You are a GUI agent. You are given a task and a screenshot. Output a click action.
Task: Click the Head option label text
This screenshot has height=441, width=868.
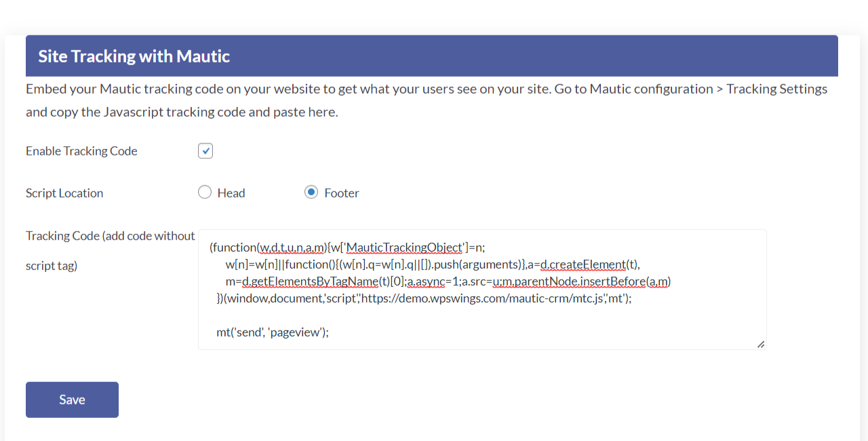point(231,193)
